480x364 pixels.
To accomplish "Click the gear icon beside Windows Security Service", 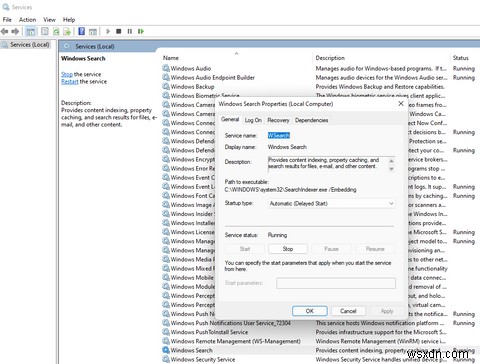I will point(166,359).
